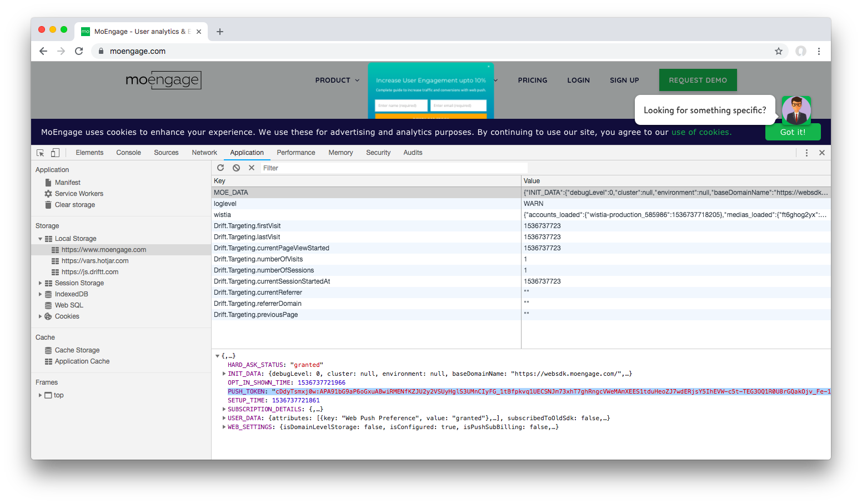Open the PRODUCT dropdown menu
Screen dimensions: 862x504
click(x=337, y=80)
